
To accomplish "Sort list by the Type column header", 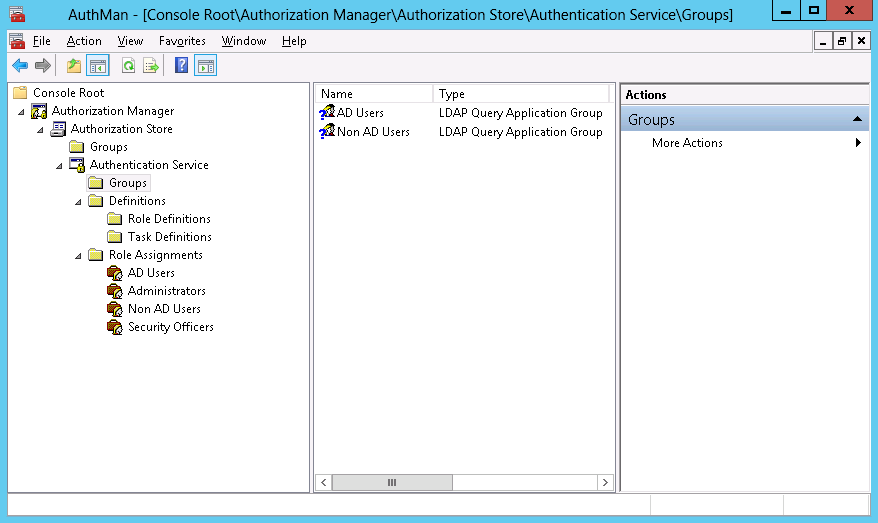I will [x=520, y=94].
